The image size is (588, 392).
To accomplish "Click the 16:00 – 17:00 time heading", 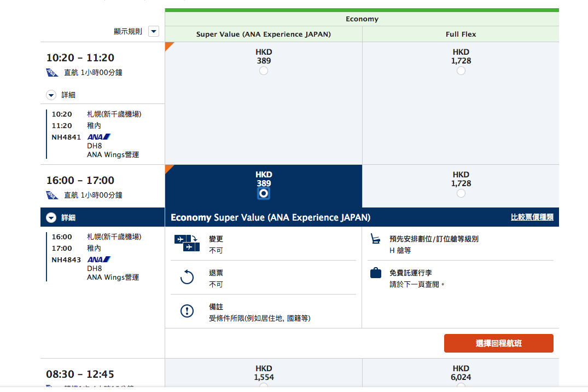I will click(x=80, y=181).
